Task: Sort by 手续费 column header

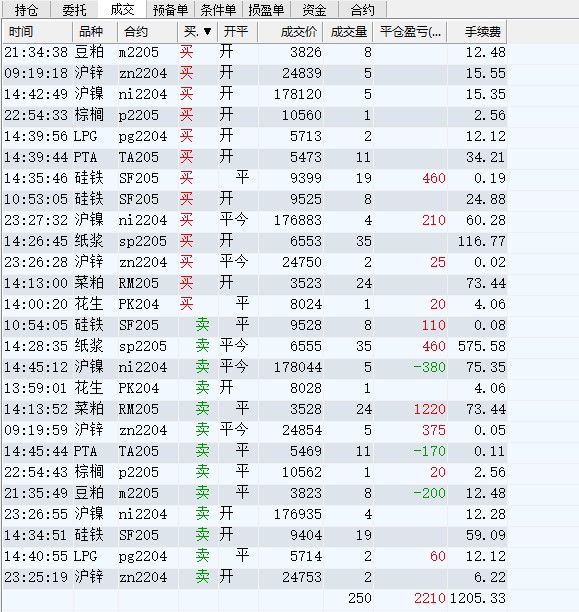Action: coord(477,32)
